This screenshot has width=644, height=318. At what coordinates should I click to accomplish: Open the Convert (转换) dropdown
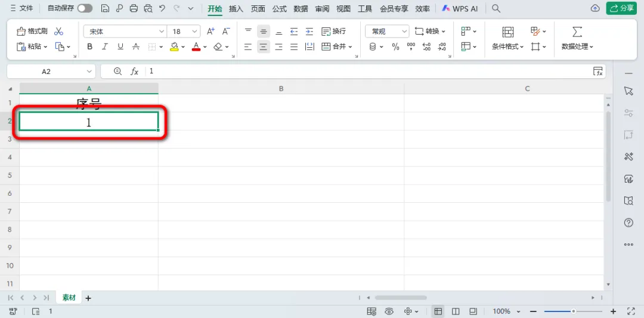[x=430, y=31]
